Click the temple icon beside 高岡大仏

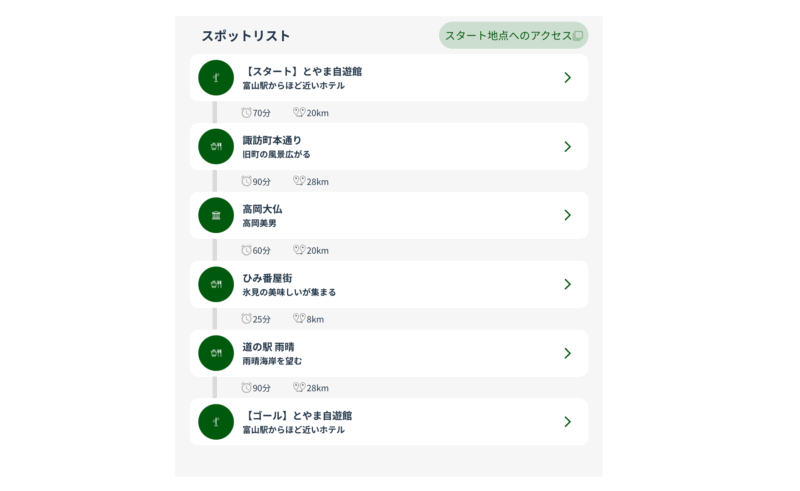(216, 215)
